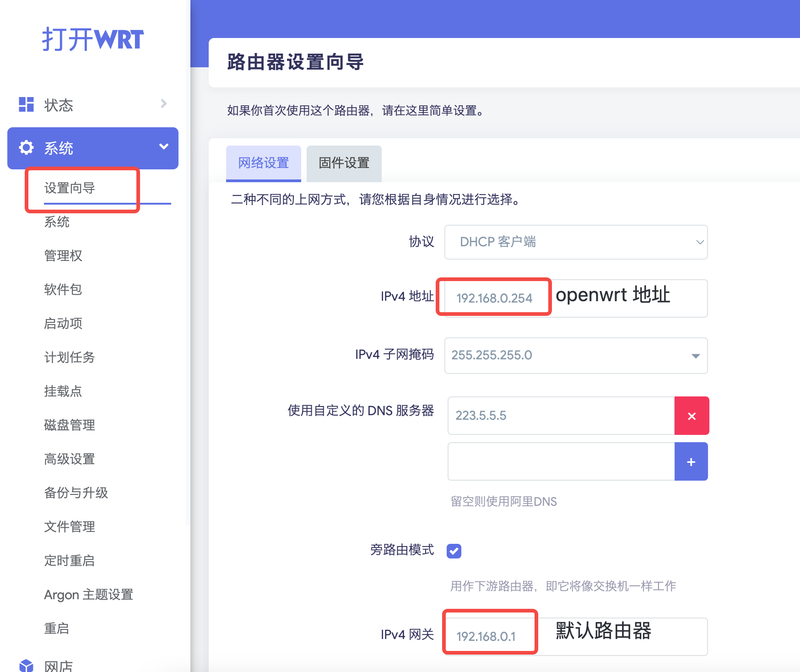Click the 网店 cube icon

pyautogui.click(x=26, y=666)
